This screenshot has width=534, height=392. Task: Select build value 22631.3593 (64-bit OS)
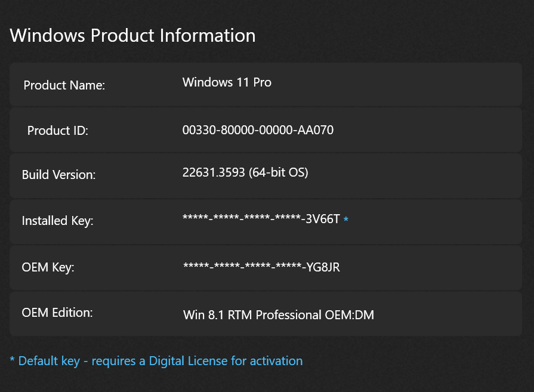coord(245,172)
